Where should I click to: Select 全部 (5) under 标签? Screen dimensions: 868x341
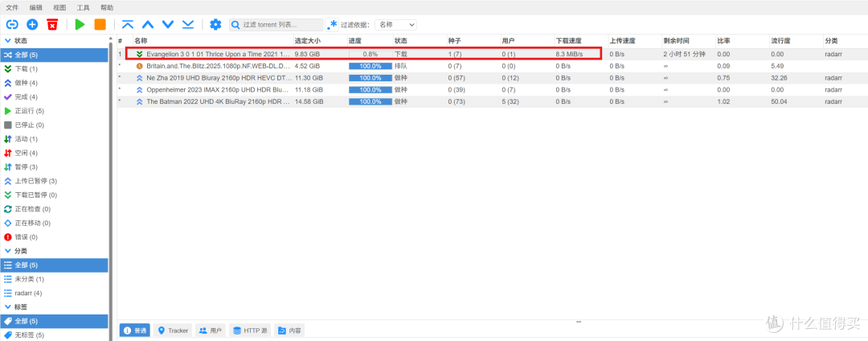[x=55, y=321]
